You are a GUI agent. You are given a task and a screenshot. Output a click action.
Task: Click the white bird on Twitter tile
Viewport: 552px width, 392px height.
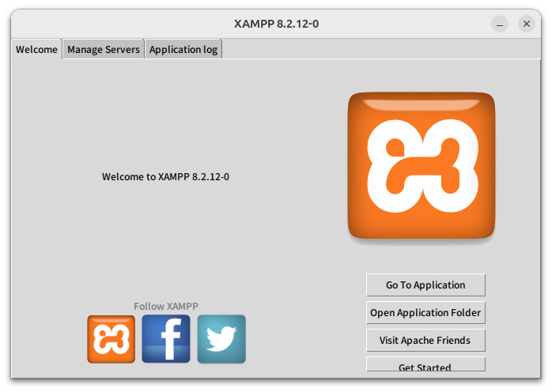[221, 339]
